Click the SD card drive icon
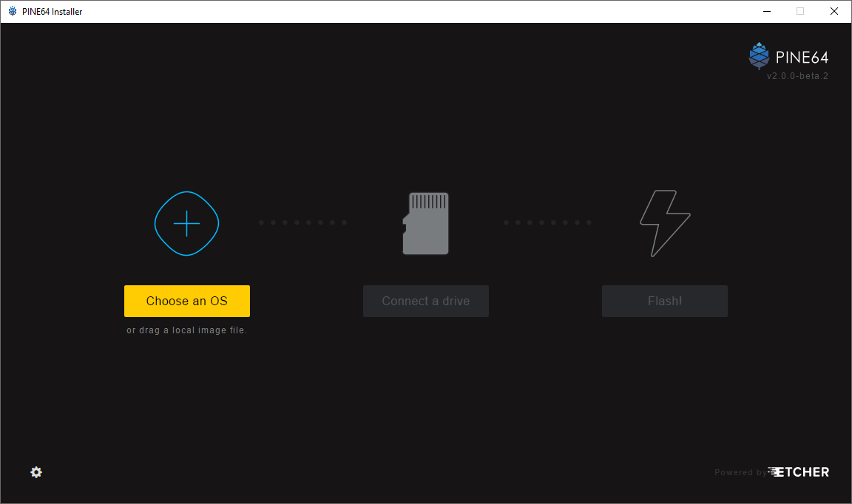852x504 pixels. coord(425,223)
